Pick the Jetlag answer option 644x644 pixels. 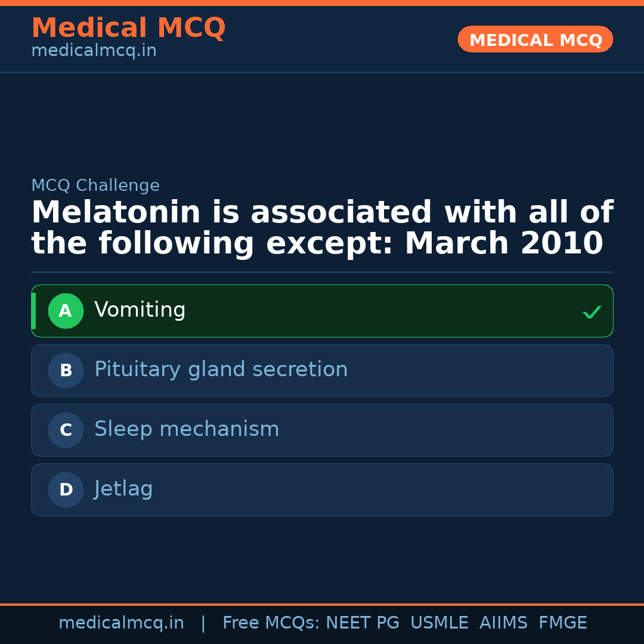pos(123,489)
